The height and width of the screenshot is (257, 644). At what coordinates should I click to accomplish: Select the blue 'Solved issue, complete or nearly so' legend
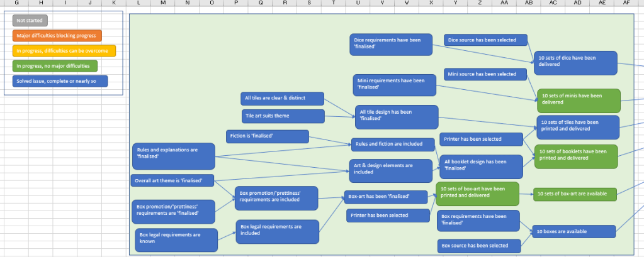[60, 81]
